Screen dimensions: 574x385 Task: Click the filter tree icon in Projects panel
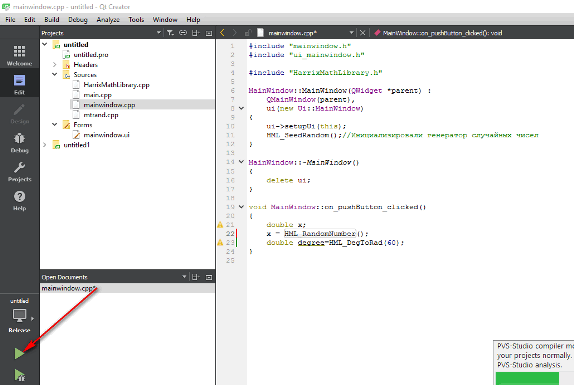click(170, 33)
